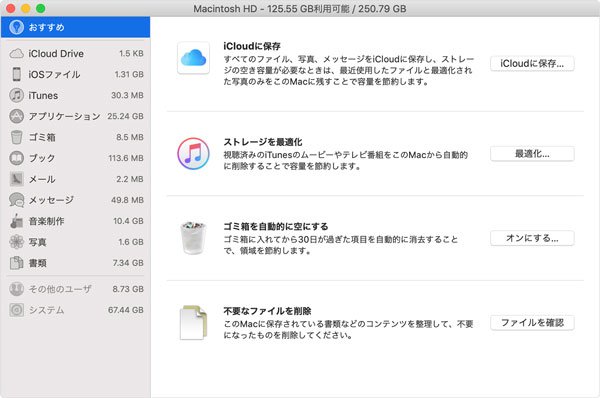This screenshot has height=398, width=600.
Task: Click the 113.6 MB size value
Action: coord(126,158)
